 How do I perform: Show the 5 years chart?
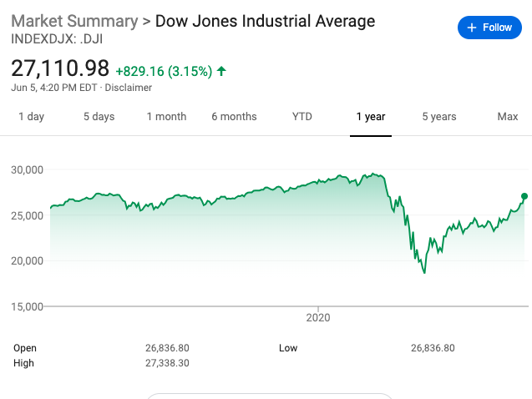pos(438,117)
